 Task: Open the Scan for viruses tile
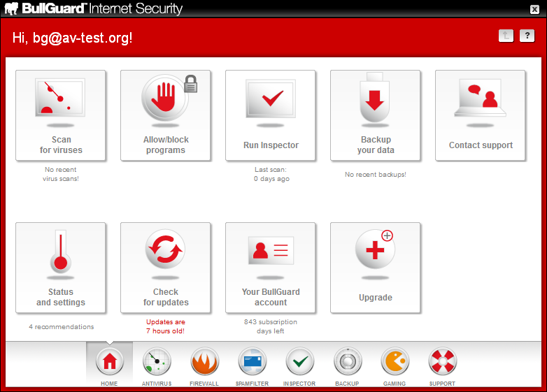click(x=61, y=115)
